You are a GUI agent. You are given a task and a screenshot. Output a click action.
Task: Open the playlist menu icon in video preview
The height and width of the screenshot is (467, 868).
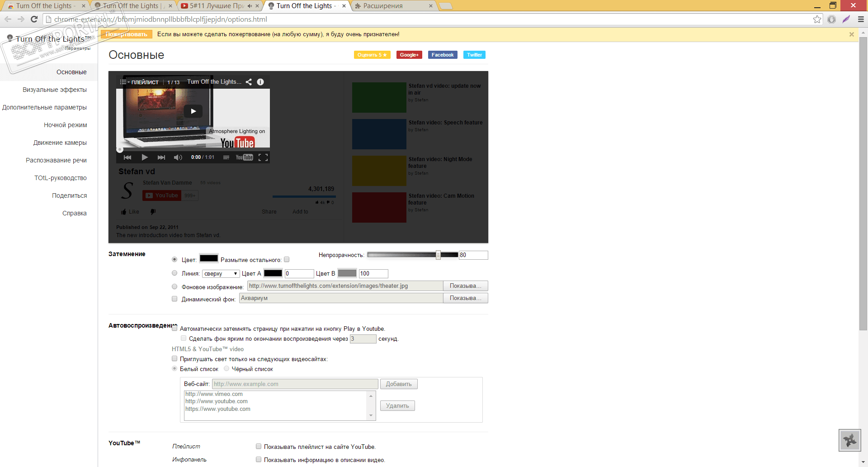124,82
